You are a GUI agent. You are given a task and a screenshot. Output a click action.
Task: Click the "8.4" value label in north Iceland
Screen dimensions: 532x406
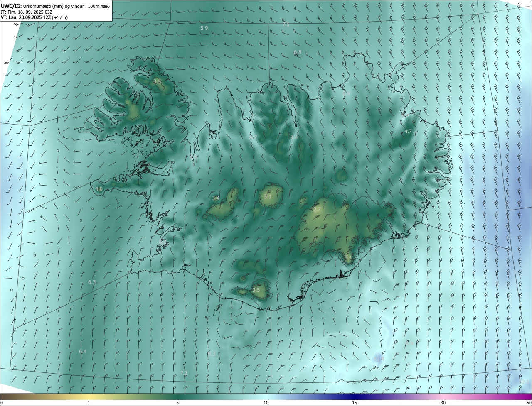click(x=294, y=137)
